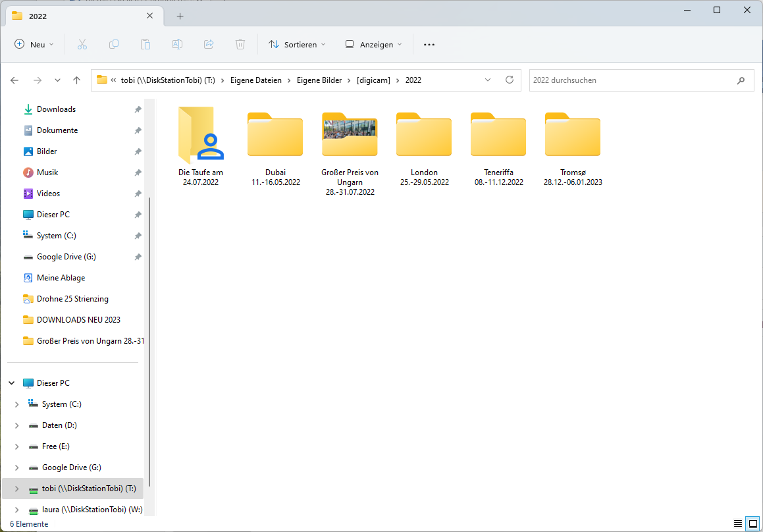Click Eigene Bilder in breadcrumb
763x532 pixels.
pyautogui.click(x=319, y=80)
